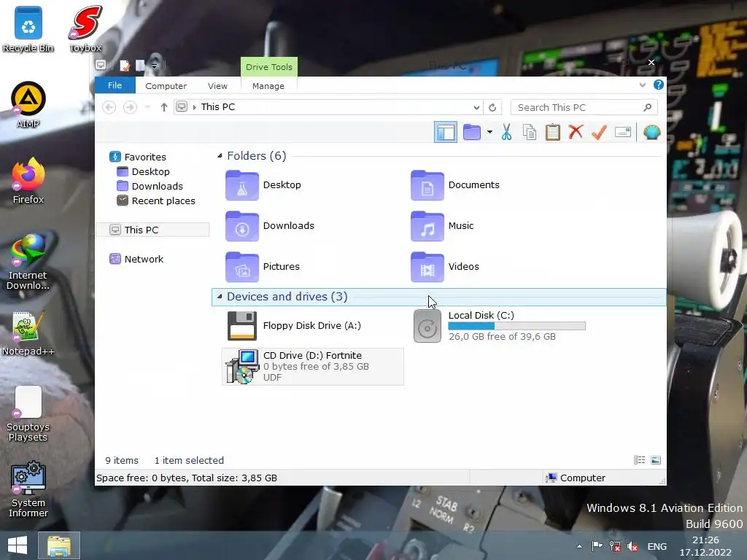The width and height of the screenshot is (747, 560).
Task: Collapse the Devices and drives group
Action: [220, 296]
